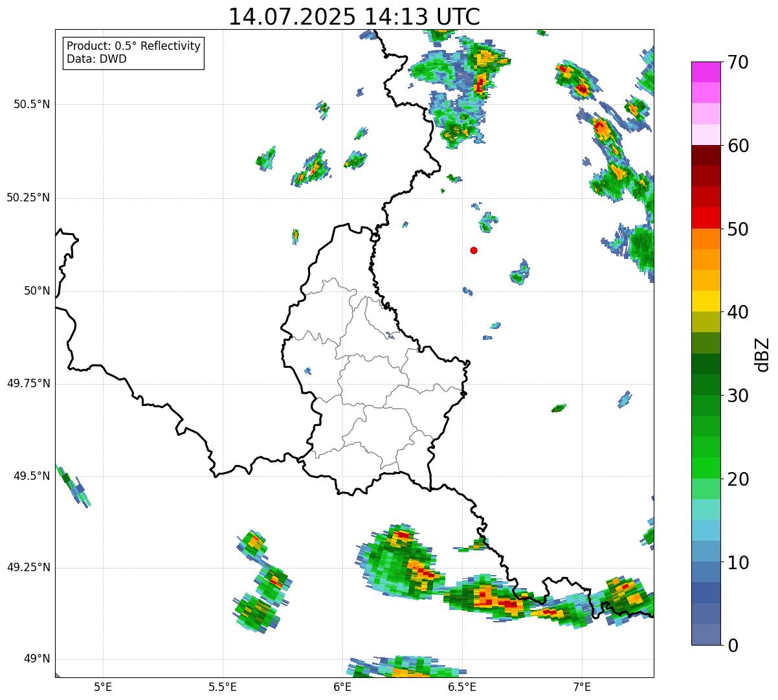Pick the orange swatch just below 50

(706, 239)
